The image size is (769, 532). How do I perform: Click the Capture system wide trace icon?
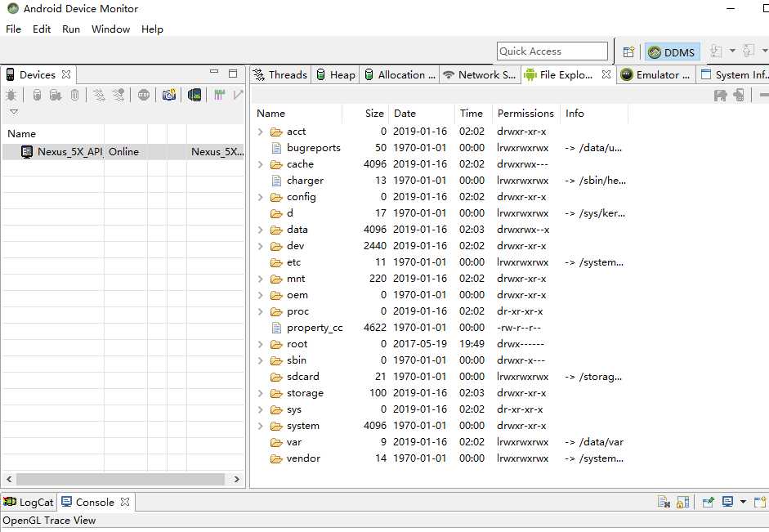pyautogui.click(x=219, y=95)
